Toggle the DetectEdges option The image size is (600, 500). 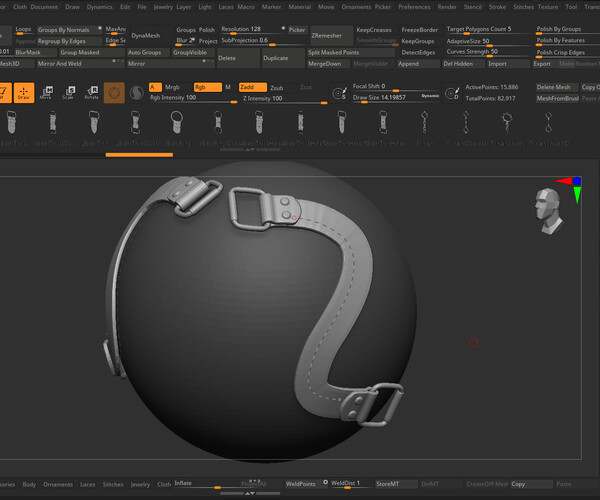pos(418,52)
